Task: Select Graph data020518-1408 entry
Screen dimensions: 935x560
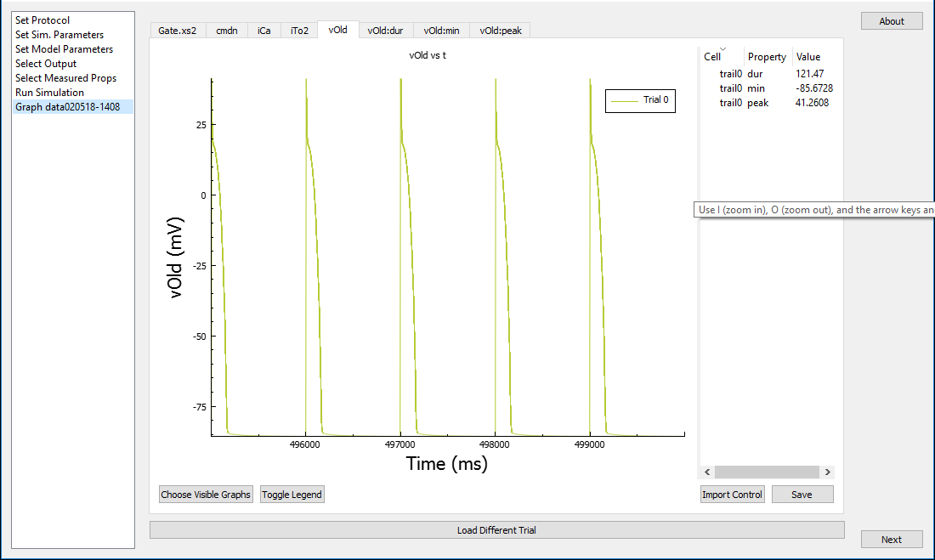Action: [73, 107]
